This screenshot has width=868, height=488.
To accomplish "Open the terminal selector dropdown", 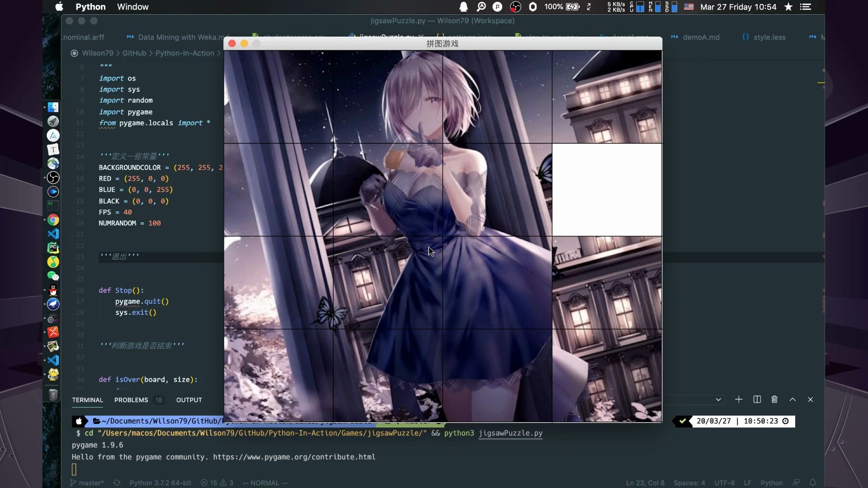I will [718, 399].
